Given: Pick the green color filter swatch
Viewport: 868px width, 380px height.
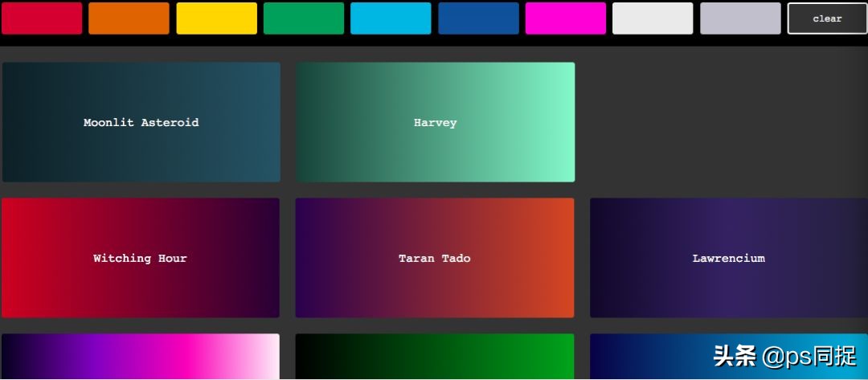Looking at the screenshot, I should click(x=304, y=18).
